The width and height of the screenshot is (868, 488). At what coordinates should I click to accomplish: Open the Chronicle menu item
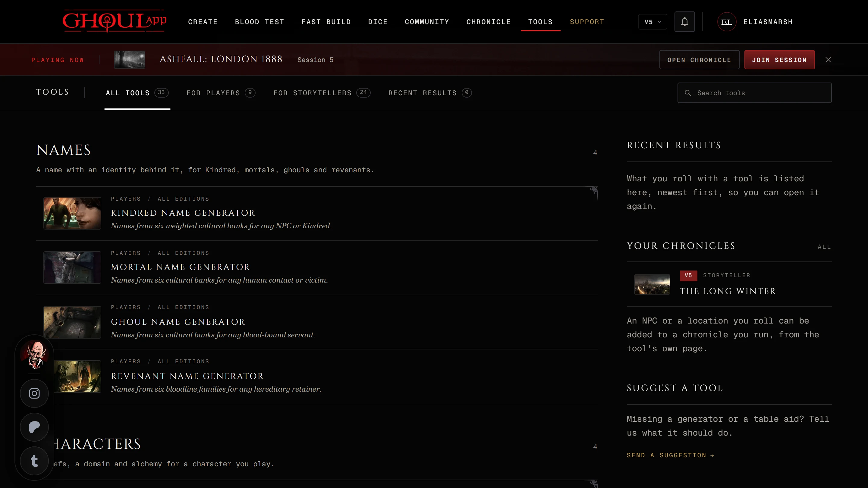coord(489,22)
